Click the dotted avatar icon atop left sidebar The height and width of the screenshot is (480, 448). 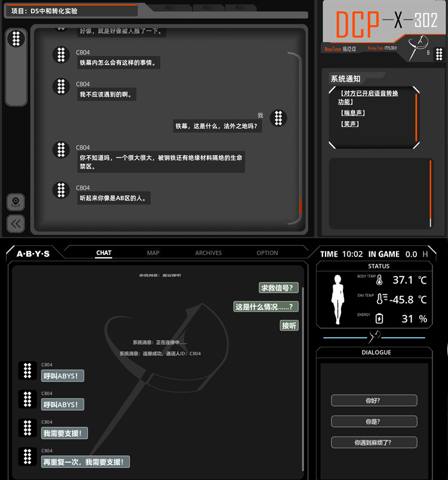tap(16, 39)
